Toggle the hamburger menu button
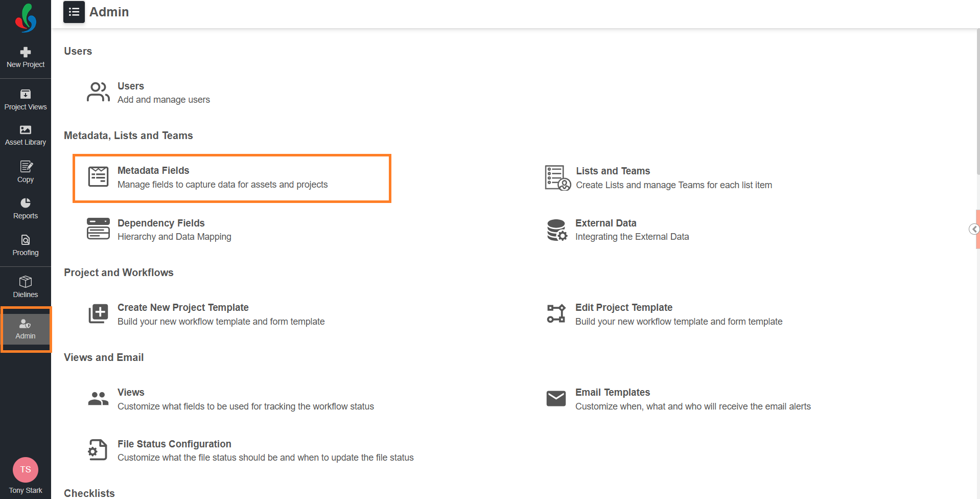 coord(74,12)
